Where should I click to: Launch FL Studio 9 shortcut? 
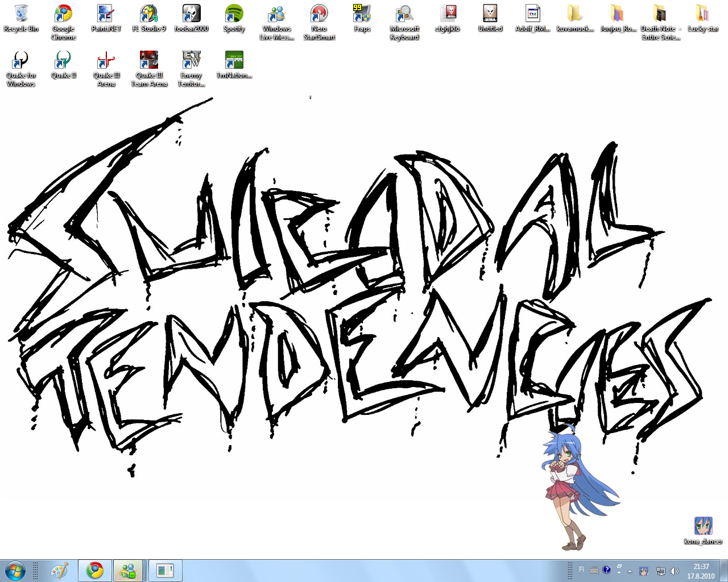coord(149,18)
